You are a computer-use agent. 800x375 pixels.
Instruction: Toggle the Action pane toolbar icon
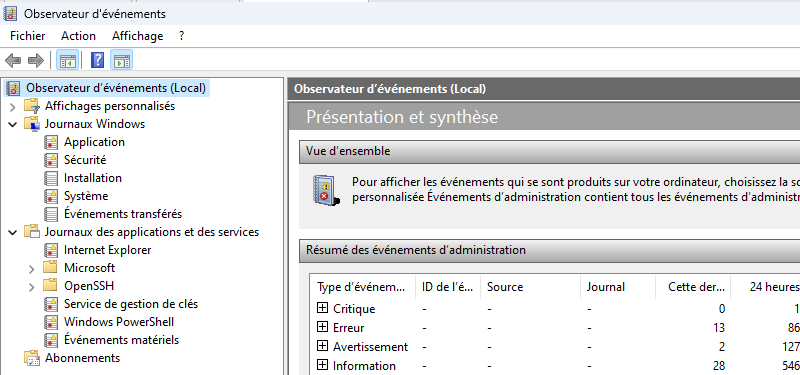pyautogui.click(x=121, y=60)
